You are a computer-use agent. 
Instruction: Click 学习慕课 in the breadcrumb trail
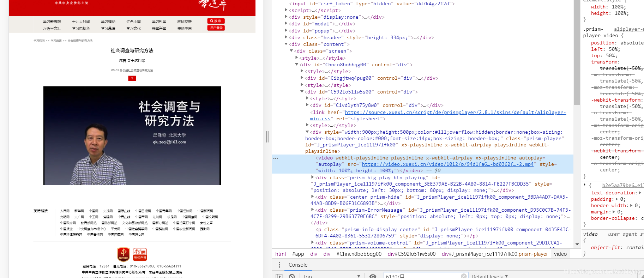pyautogui.click(x=56, y=41)
